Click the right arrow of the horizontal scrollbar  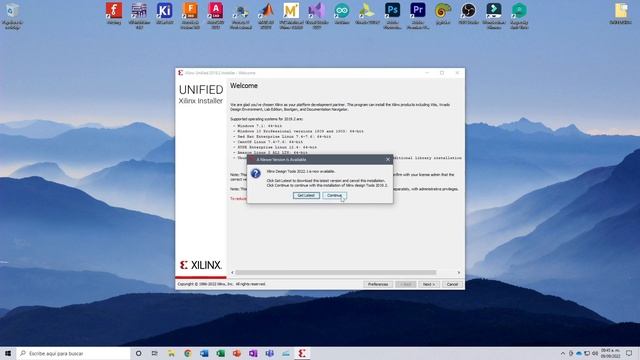[459, 272]
